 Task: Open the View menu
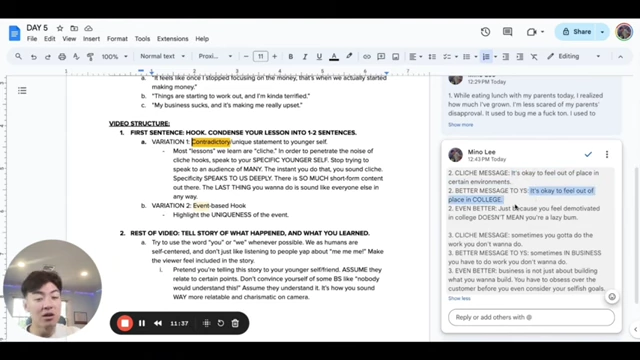[69, 39]
